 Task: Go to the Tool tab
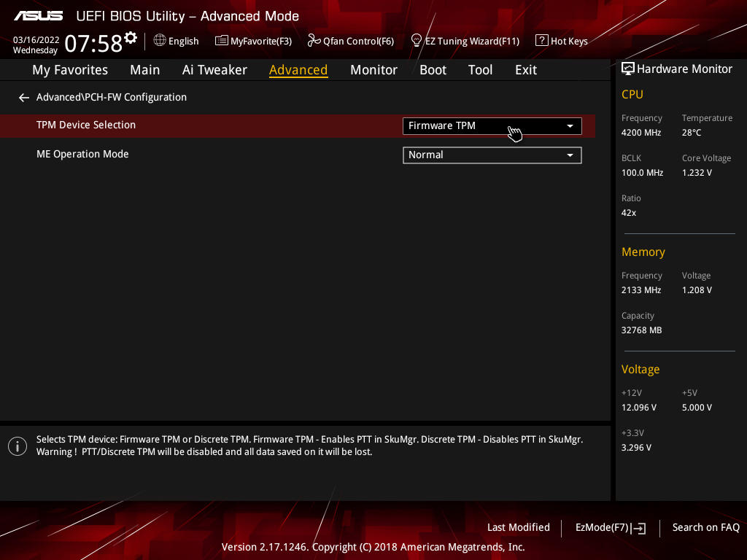(x=480, y=70)
